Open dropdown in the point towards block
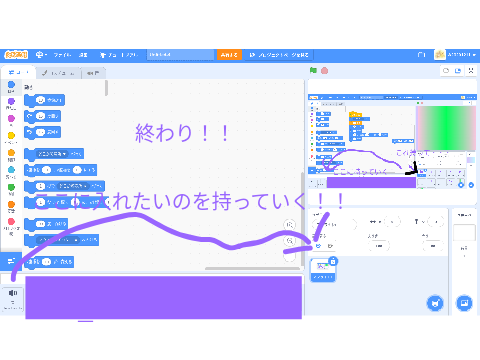This screenshot has height=360, width=480. point(58,240)
